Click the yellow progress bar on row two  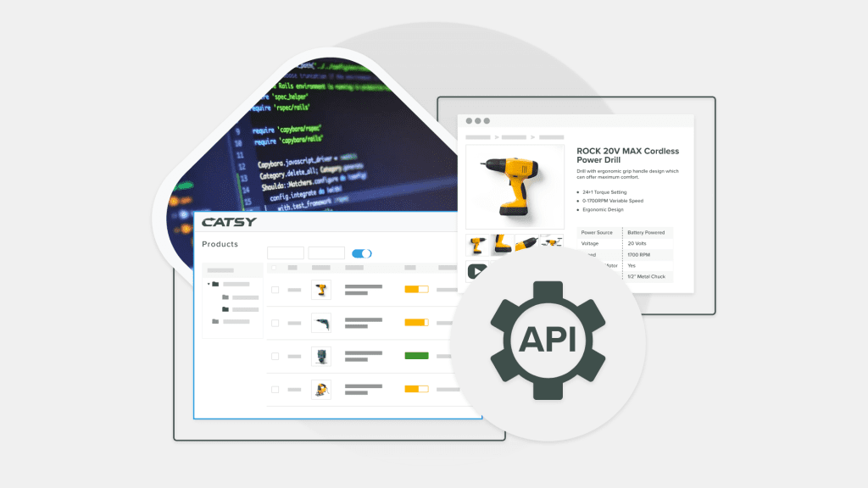click(x=415, y=321)
